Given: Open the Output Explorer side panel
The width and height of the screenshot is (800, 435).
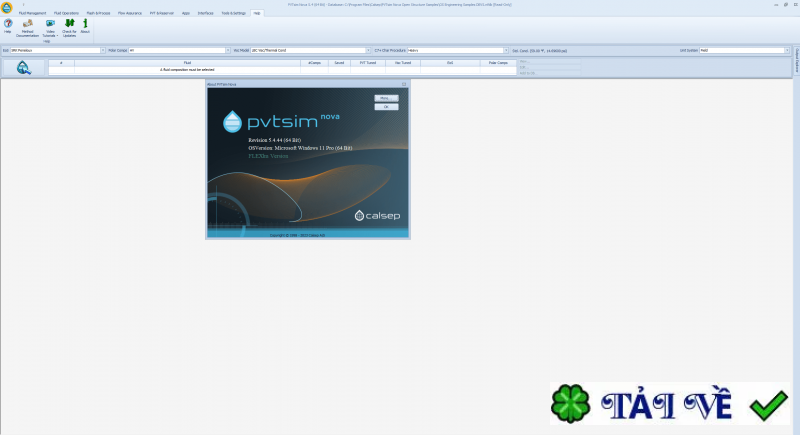Looking at the screenshot, I should coord(796,60).
